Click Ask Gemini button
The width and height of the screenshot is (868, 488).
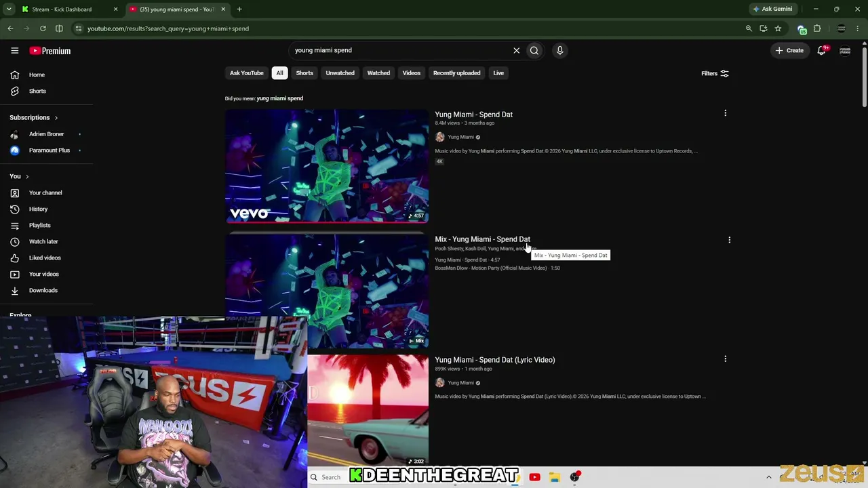pos(772,9)
